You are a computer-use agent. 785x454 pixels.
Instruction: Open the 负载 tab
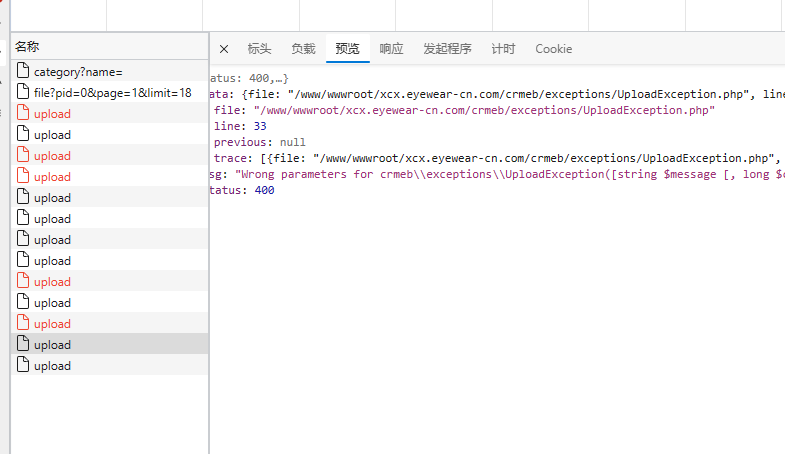point(303,49)
